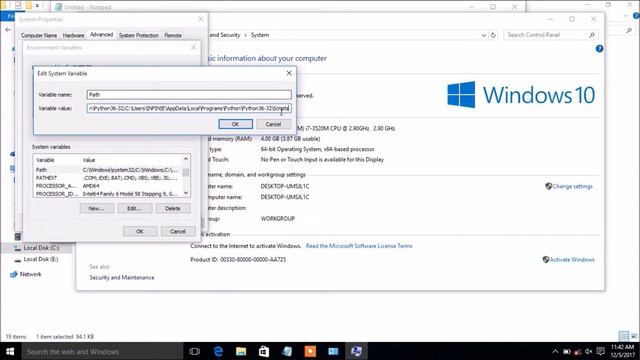The height and width of the screenshot is (360, 640).
Task: Read the Microsoft Software License Terms link
Action: pos(359,246)
